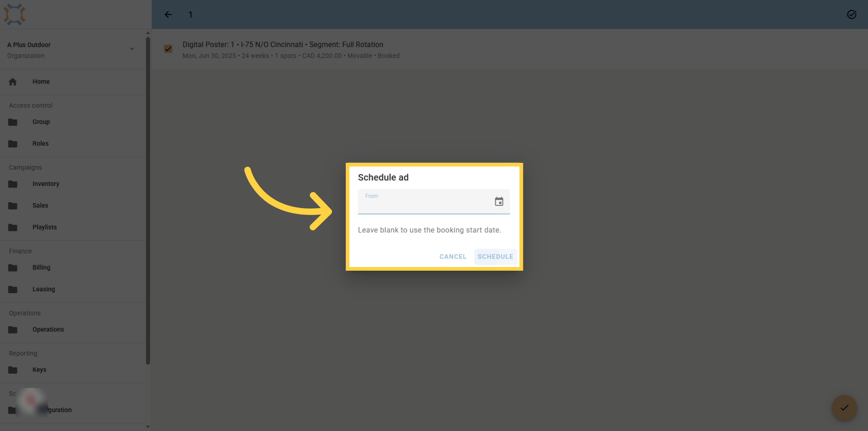Expand the A Plus Outdoor organization dropdown
This screenshot has height=431, width=868.
(132, 49)
